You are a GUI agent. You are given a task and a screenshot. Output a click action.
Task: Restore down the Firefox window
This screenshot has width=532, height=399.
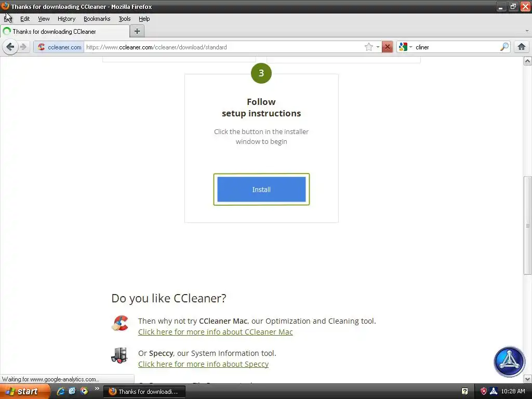(x=513, y=7)
